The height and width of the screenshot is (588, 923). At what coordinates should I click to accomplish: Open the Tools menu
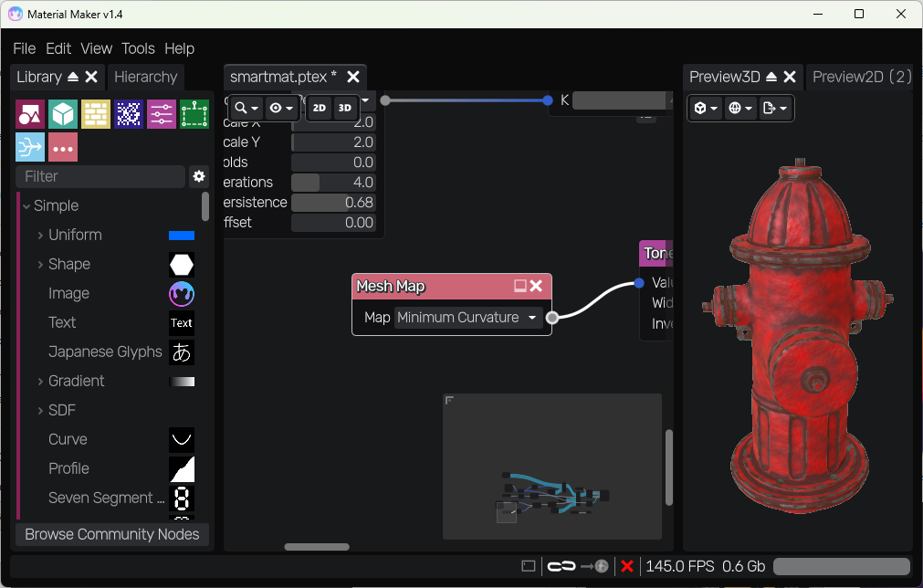point(138,48)
